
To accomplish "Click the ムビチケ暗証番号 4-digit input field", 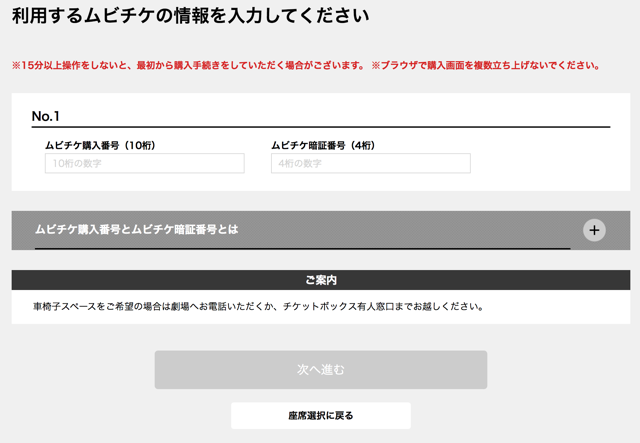I will click(x=371, y=163).
